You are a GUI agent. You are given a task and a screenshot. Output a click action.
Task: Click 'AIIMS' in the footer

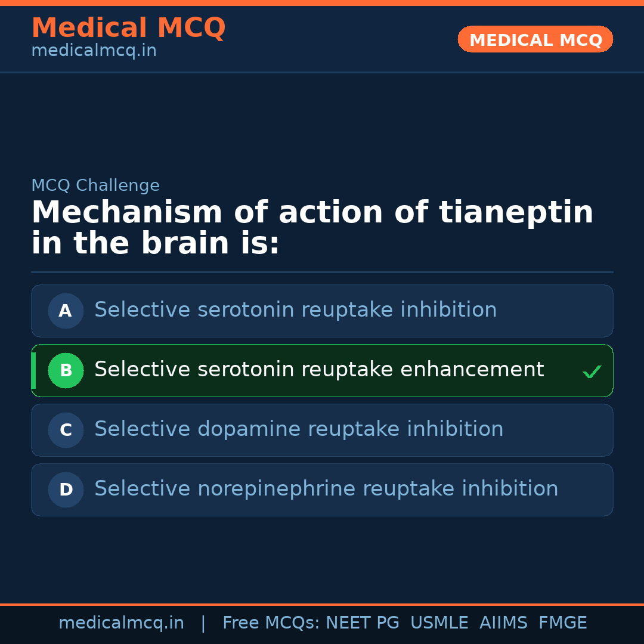pyautogui.click(x=503, y=623)
